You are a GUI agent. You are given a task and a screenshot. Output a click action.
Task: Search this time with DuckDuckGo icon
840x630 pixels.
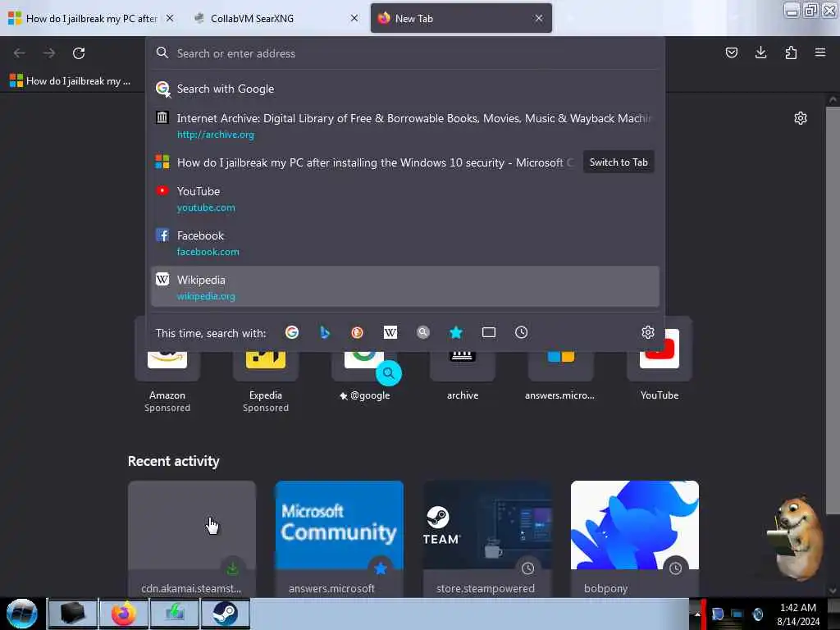tap(358, 333)
